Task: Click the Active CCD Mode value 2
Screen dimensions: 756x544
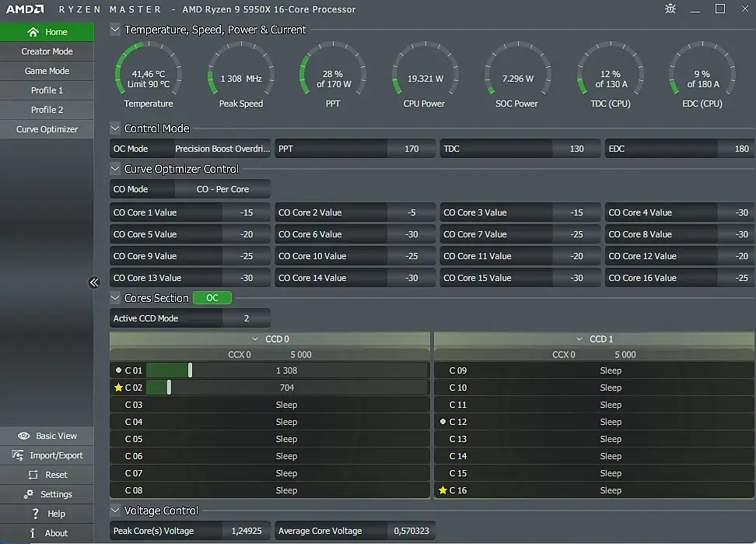Action: 247,318
